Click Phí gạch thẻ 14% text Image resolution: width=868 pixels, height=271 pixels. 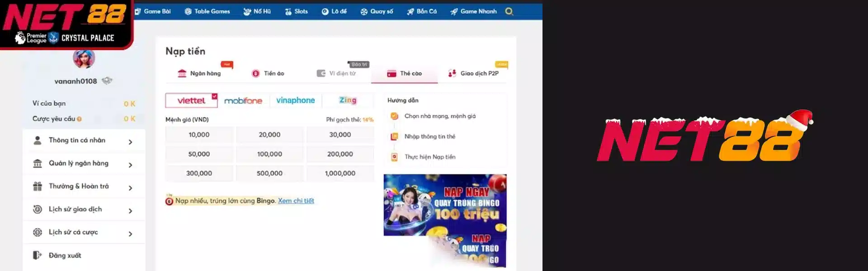pos(349,120)
